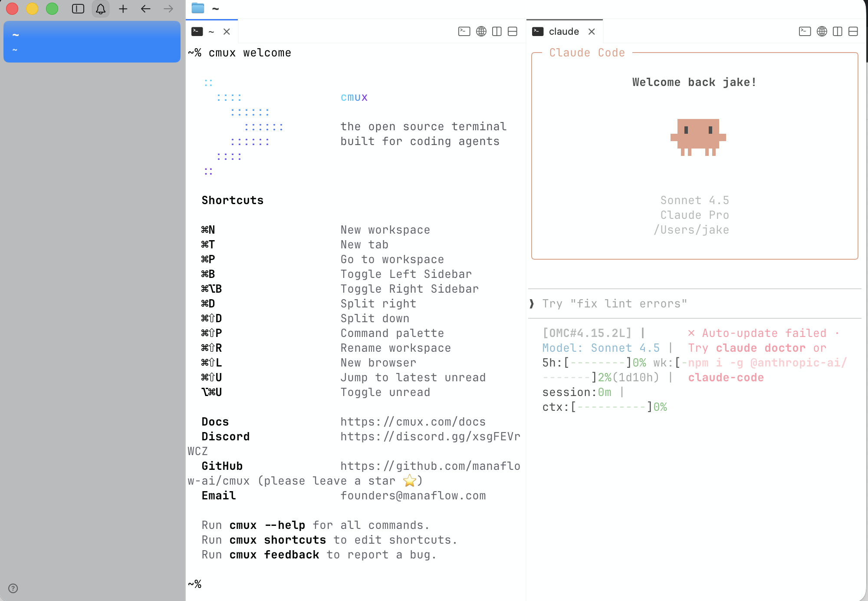This screenshot has width=868, height=601.
Task: Open a new browser in the ~ pane
Action: pyautogui.click(x=481, y=31)
